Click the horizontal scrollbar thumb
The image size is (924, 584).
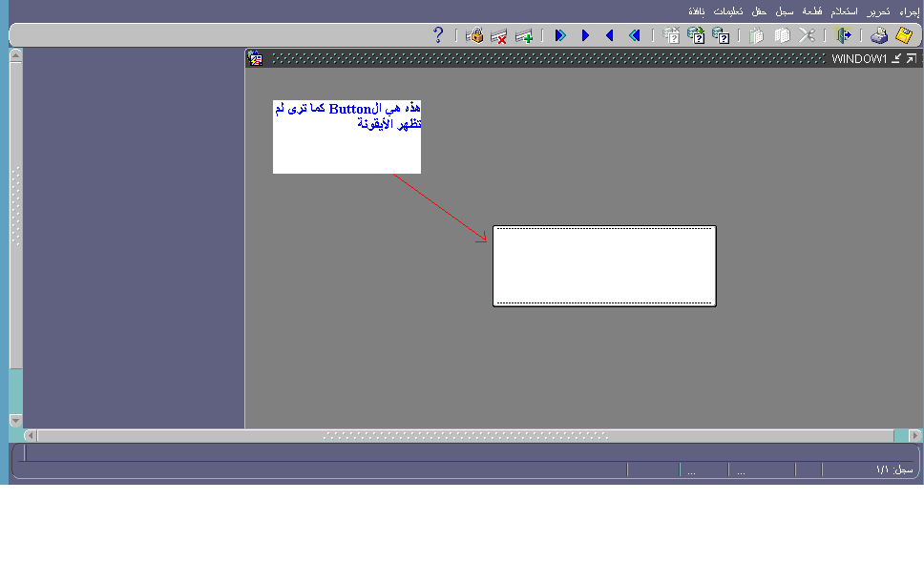[x=465, y=435]
